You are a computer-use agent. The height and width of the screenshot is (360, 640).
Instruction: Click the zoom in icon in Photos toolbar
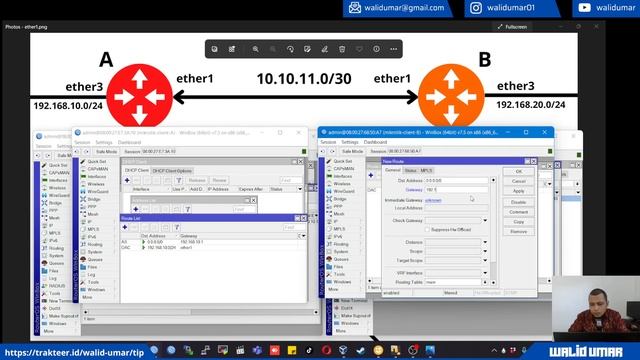pos(256,49)
